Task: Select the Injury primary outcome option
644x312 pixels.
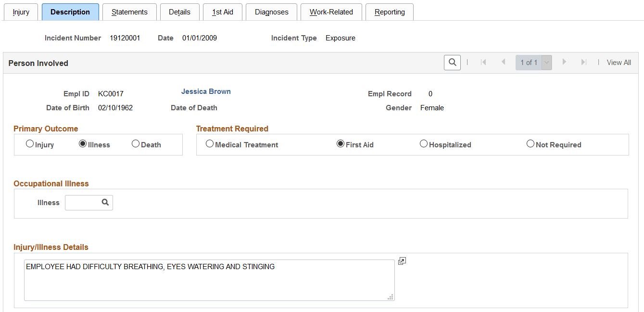Action: [30, 143]
